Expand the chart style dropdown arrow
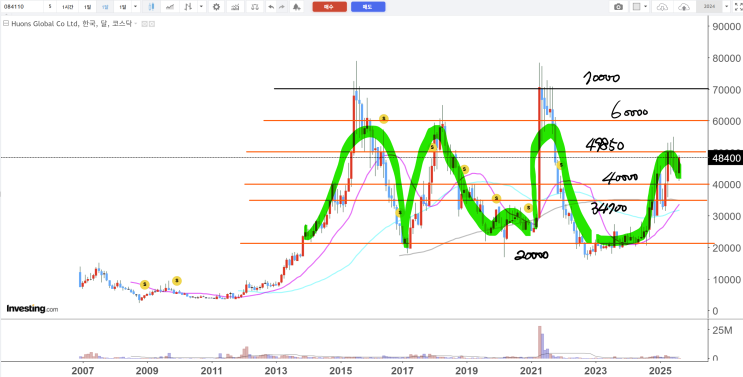The width and height of the screenshot is (743, 377). click(202, 7)
